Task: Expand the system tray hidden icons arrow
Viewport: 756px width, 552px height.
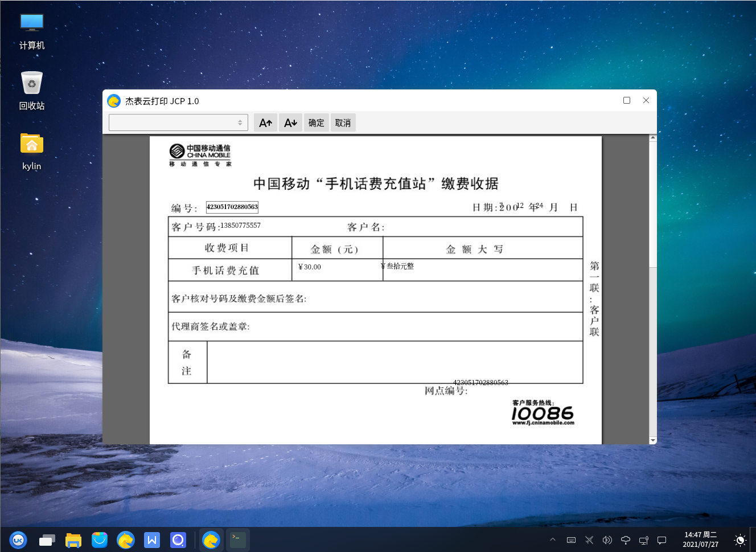Action: tap(553, 539)
